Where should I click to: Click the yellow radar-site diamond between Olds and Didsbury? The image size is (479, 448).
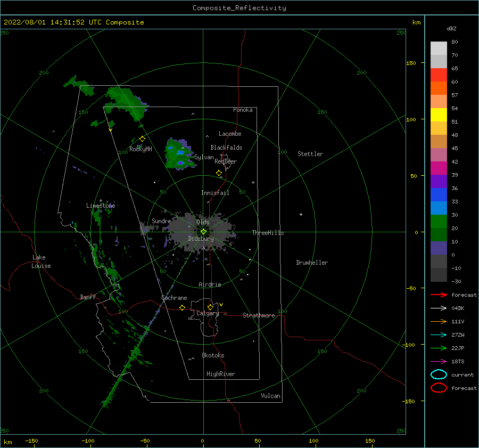pyautogui.click(x=203, y=232)
